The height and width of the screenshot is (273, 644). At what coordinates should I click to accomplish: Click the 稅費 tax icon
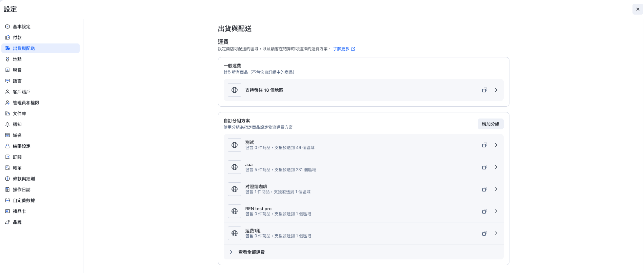point(7,70)
